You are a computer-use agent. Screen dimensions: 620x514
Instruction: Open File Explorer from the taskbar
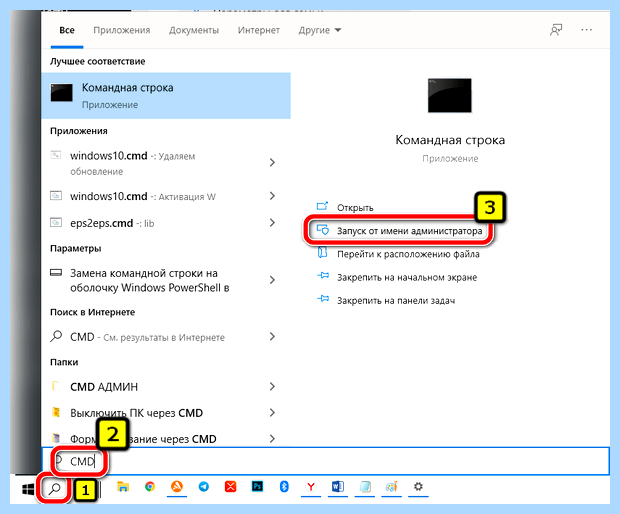click(123, 487)
